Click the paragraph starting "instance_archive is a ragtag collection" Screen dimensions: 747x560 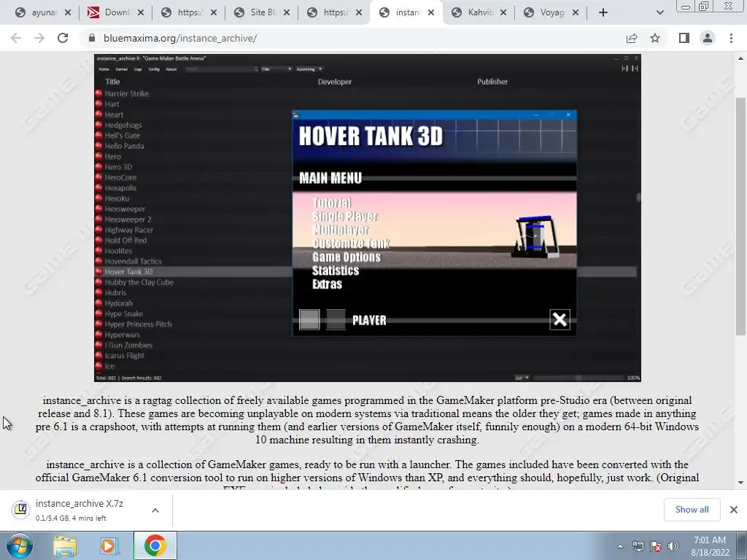(368, 420)
